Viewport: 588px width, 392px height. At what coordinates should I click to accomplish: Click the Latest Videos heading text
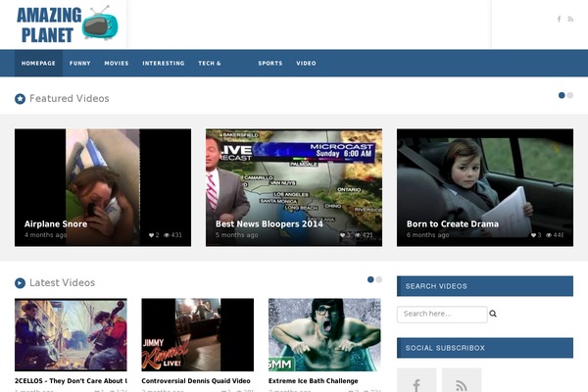tap(63, 283)
